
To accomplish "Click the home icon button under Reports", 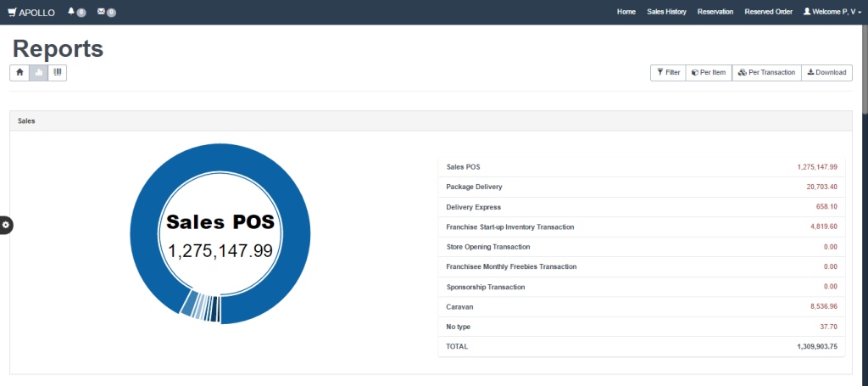I will tap(19, 73).
